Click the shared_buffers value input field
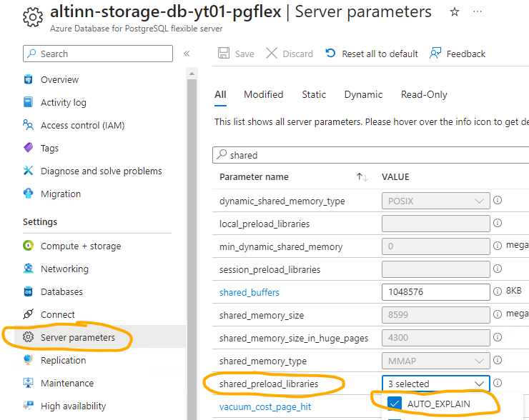Viewport: 529px width, 420px height. pos(435,292)
